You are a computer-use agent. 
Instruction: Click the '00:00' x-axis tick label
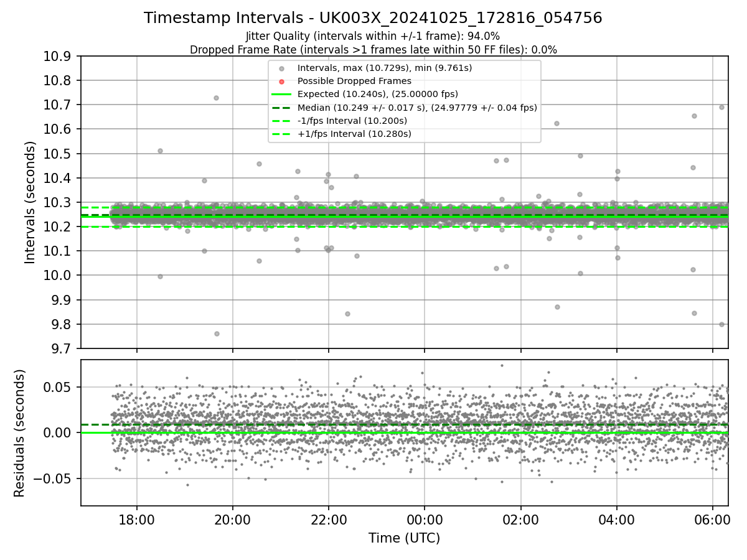425,520
